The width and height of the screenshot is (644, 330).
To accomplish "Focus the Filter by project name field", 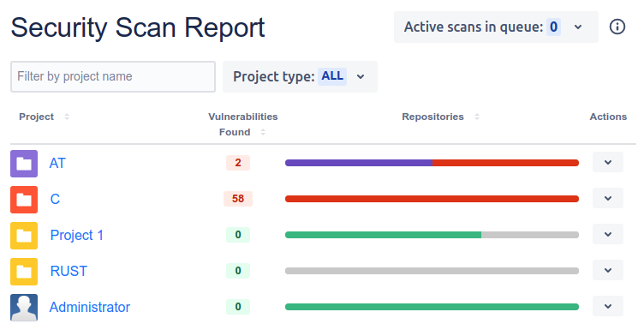I will tap(113, 77).
